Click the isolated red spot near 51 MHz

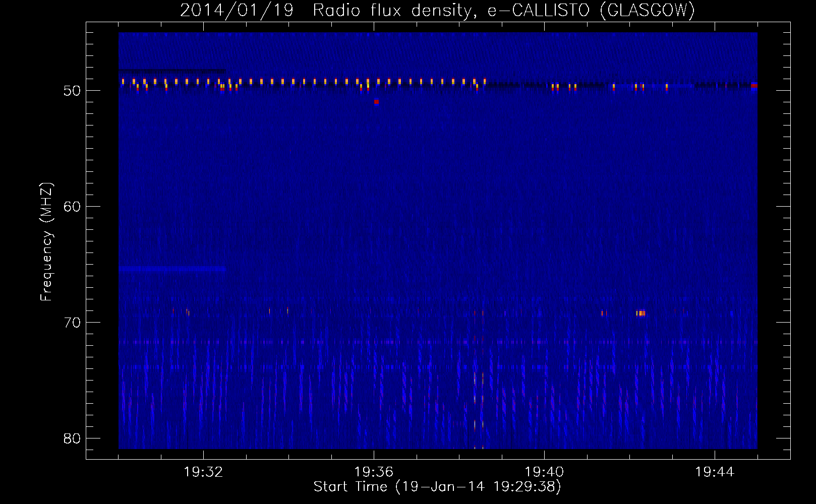[x=376, y=102]
